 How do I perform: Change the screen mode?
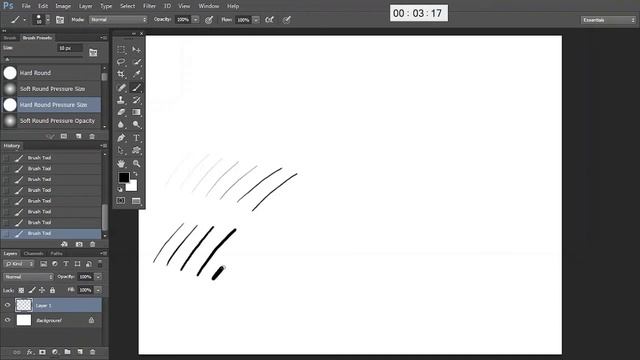pyautogui.click(x=136, y=201)
